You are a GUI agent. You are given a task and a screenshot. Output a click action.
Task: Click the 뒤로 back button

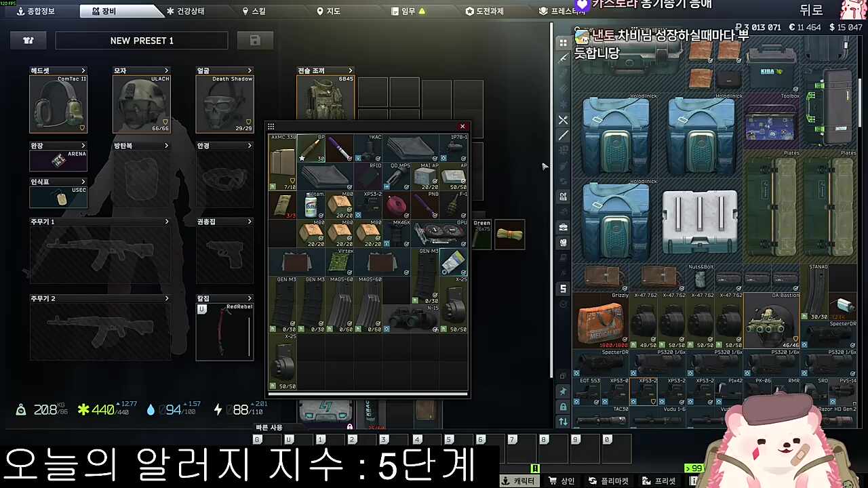(811, 9)
